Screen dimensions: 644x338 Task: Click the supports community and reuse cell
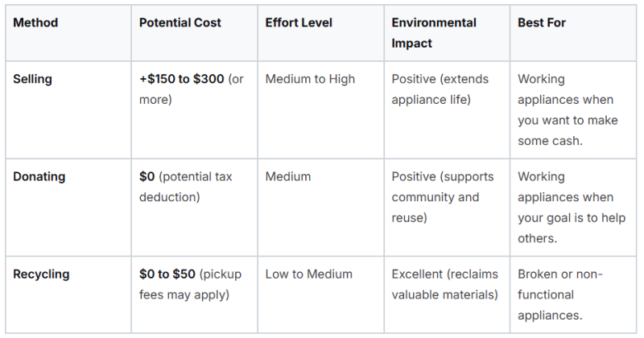442,197
